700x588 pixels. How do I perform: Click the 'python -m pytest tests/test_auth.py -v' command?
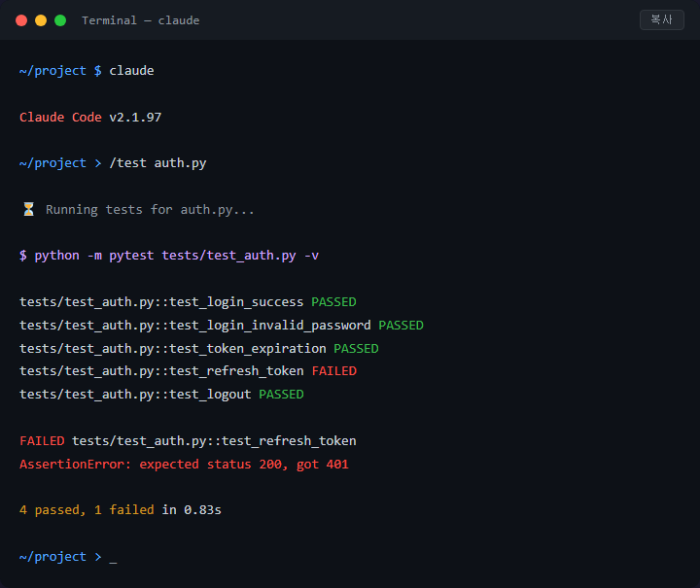pos(177,256)
